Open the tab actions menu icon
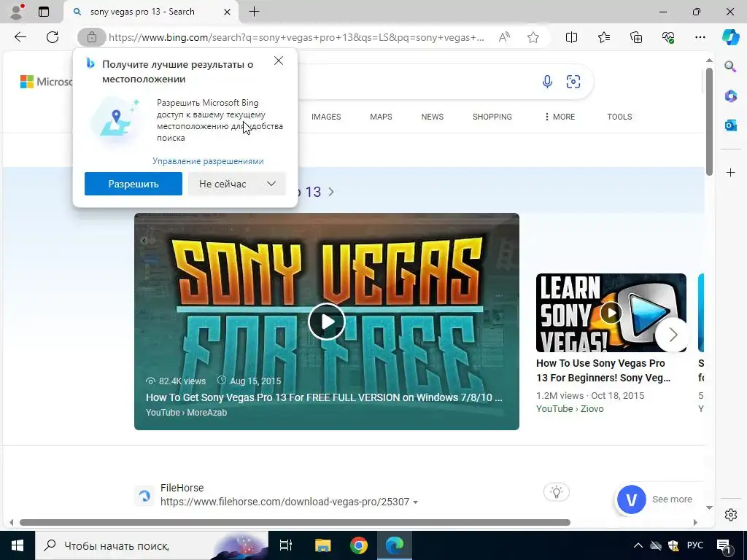 coord(44,12)
